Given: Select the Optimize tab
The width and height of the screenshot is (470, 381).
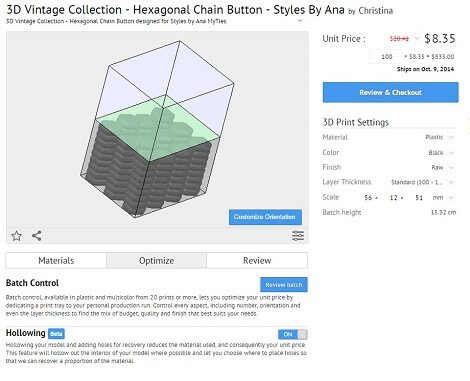Looking at the screenshot, I should point(156,260).
